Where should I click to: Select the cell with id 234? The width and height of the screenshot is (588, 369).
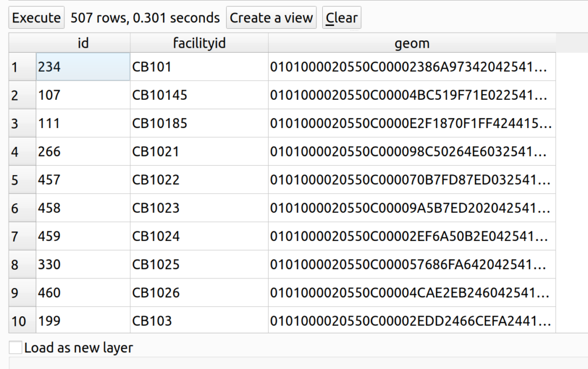(x=83, y=67)
